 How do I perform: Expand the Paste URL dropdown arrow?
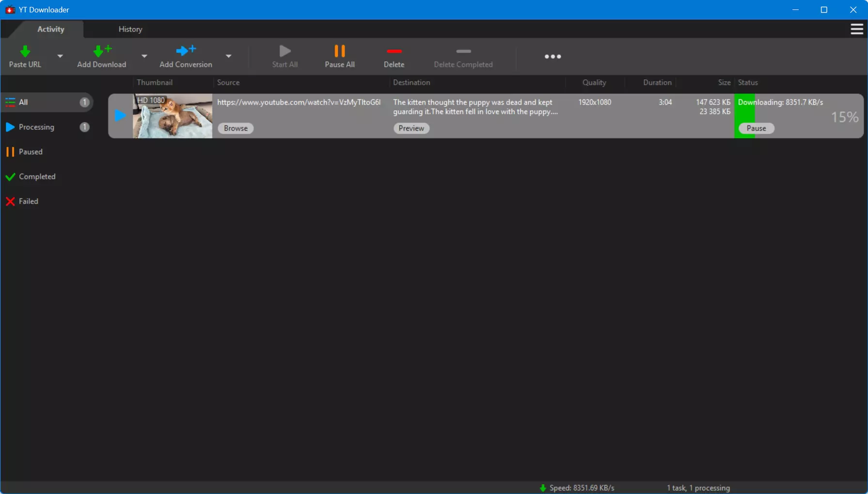(60, 56)
